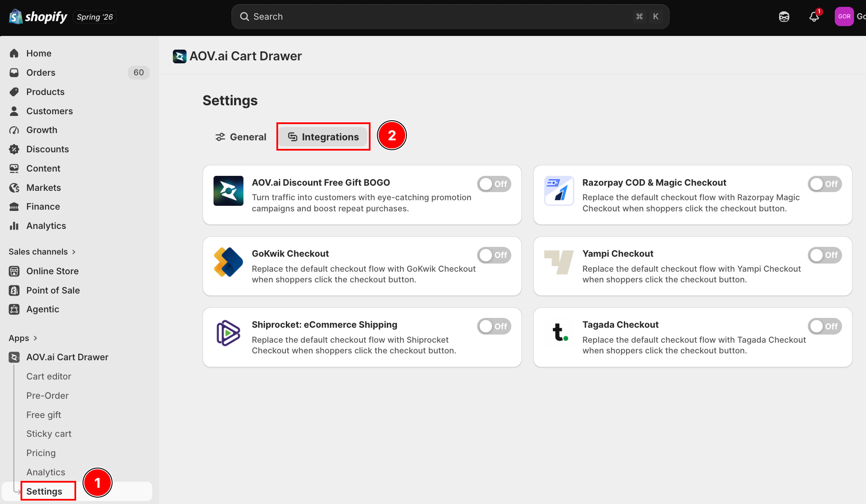The height and width of the screenshot is (504, 866).
Task: Click the Razorpay logo
Action: pyautogui.click(x=559, y=191)
